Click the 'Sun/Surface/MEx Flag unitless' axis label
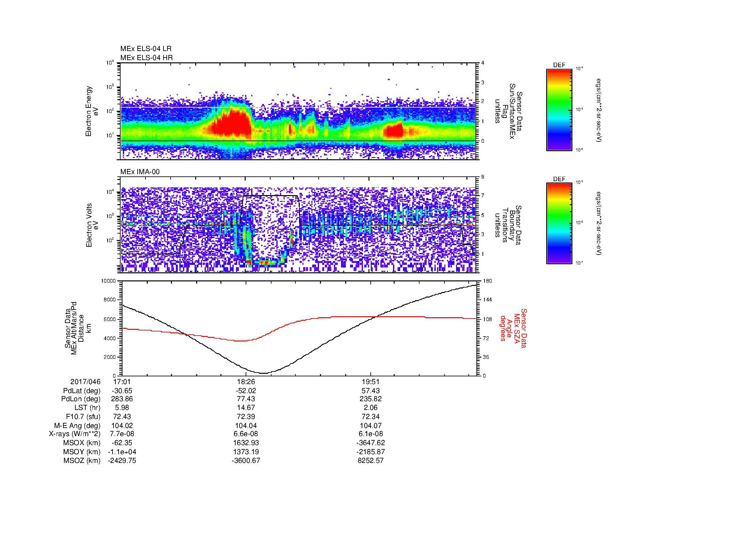 509,111
